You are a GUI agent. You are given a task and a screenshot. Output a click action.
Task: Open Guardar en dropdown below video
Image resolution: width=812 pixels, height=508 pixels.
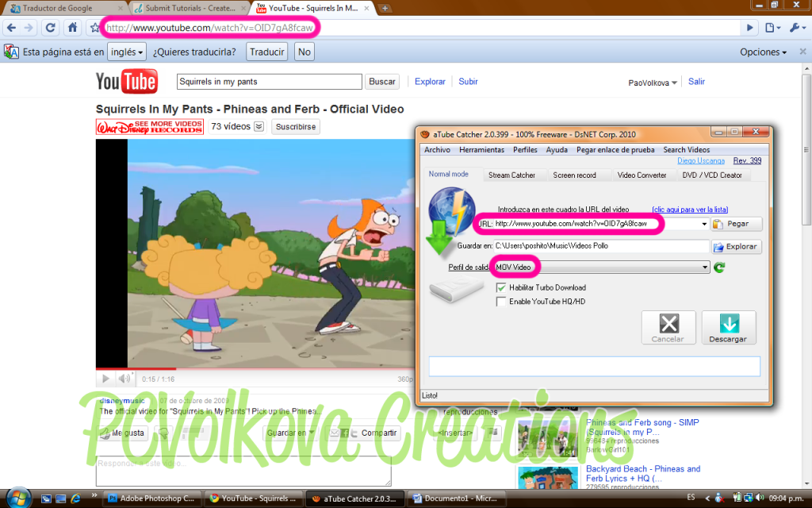tap(290, 433)
